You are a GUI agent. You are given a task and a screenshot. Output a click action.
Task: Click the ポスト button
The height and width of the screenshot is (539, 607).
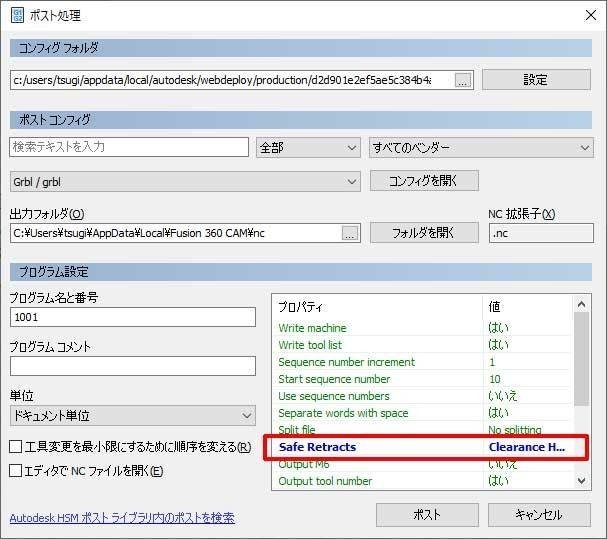point(427,515)
